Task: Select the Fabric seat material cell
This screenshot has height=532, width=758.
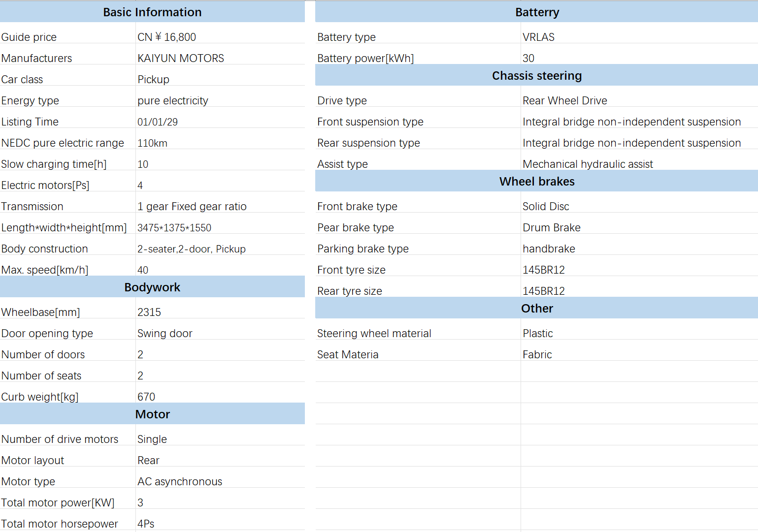Action: [537, 355]
